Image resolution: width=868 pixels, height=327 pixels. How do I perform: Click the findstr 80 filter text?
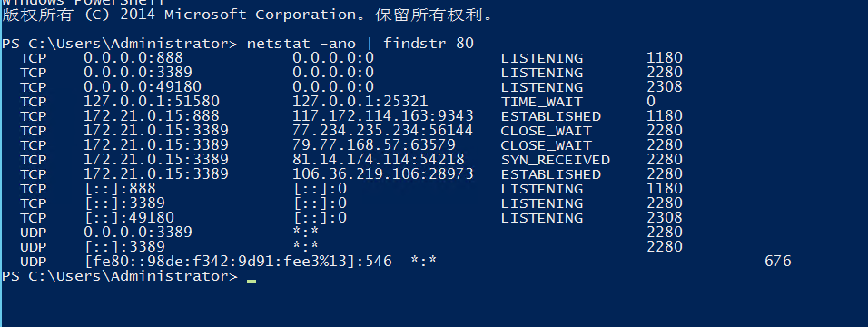tap(429, 44)
